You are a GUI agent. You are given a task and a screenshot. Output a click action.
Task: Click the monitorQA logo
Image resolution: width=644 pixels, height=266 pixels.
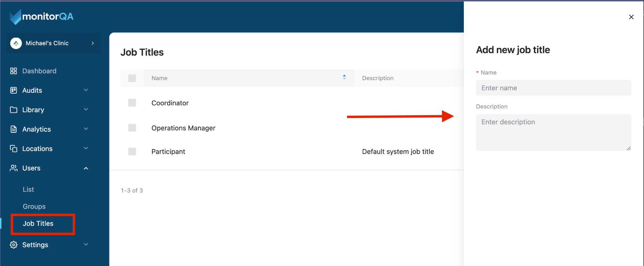coord(42,17)
